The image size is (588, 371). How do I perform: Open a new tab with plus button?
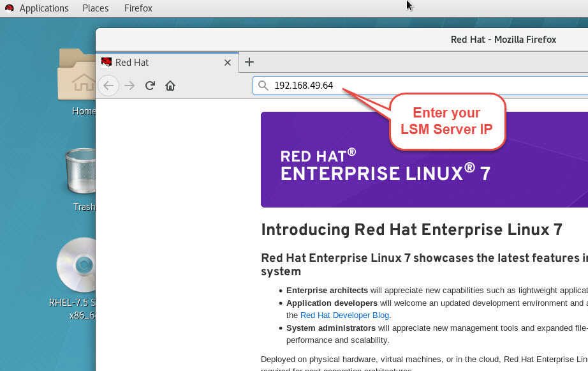249,62
